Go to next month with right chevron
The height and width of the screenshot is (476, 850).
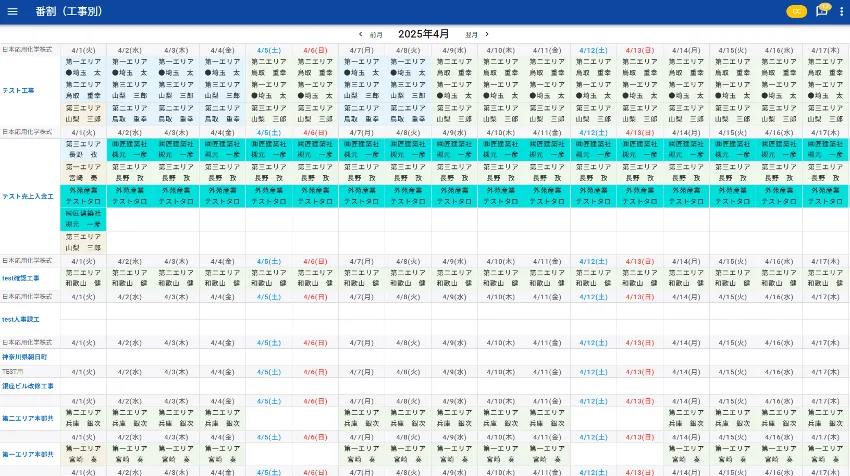(487, 34)
